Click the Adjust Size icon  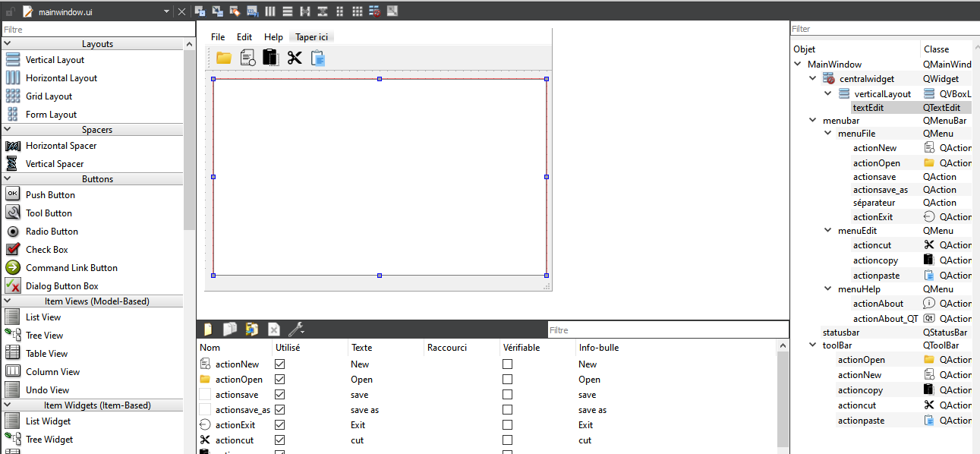392,11
